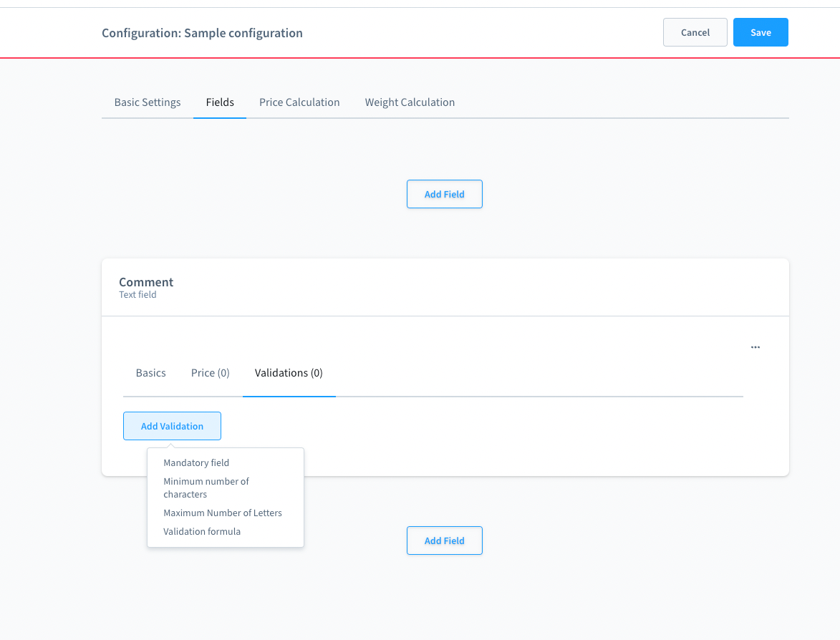Click the 'Text field' type label
Viewport: 840px width, 640px height.
coord(137,295)
